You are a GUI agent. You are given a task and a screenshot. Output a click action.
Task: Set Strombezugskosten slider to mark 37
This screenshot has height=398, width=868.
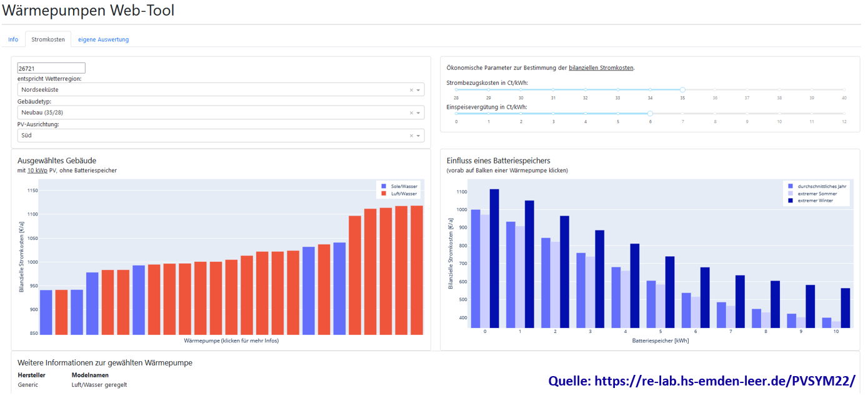click(x=747, y=90)
